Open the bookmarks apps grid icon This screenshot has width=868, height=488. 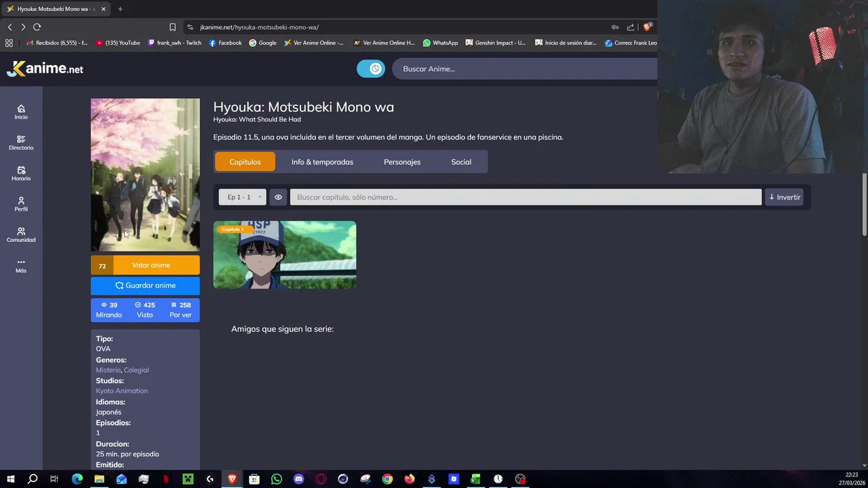(9, 43)
